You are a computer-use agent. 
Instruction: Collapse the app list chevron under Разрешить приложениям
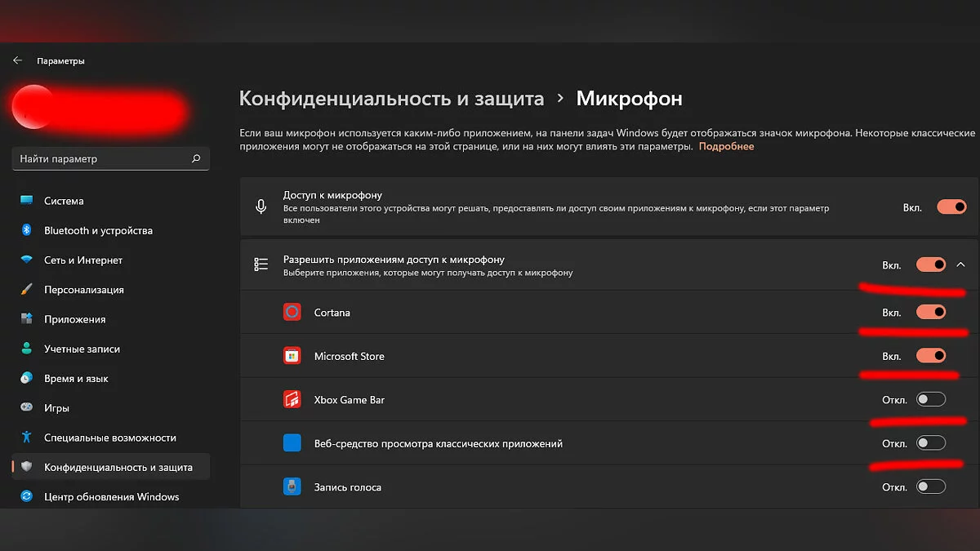[x=960, y=264]
